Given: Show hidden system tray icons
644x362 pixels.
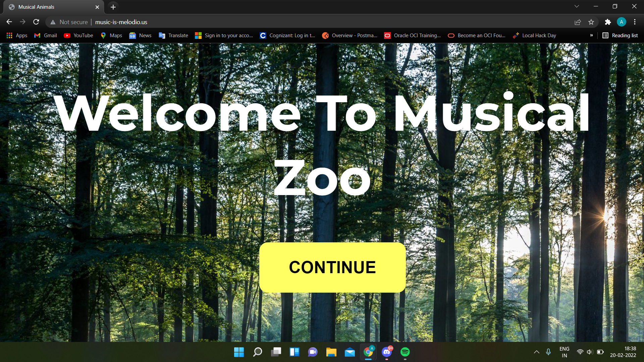Looking at the screenshot, I should [x=537, y=352].
